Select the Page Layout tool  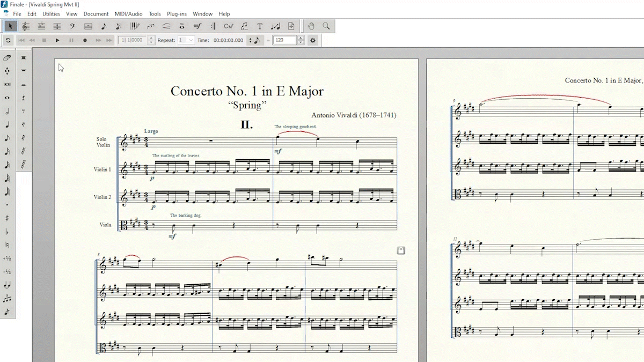[x=291, y=26]
